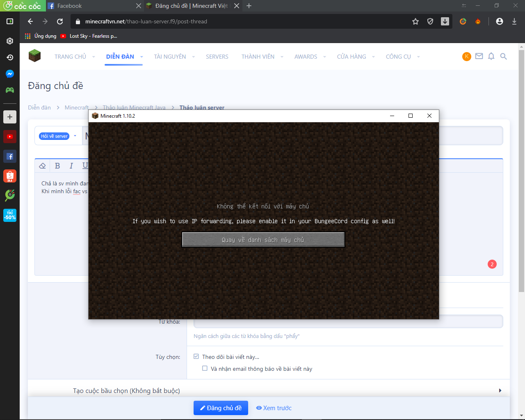Screen dimensions: 525x420
Task: Expand the DIỄN ĐÀN menu arrow
Action: [142, 57]
